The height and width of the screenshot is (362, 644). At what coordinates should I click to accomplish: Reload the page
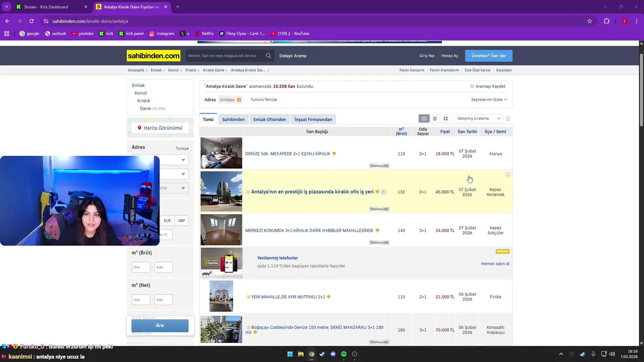[31, 21]
